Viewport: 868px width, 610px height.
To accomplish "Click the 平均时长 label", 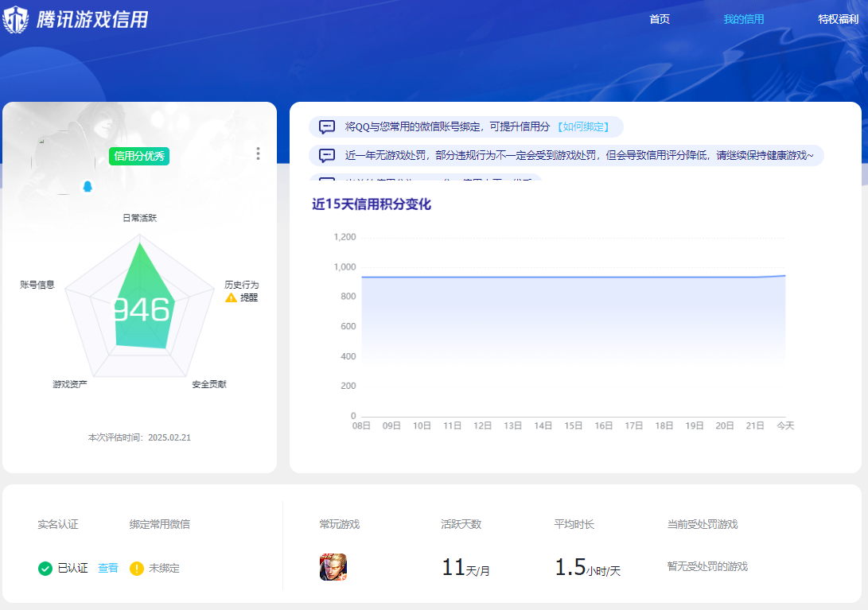I will [x=574, y=524].
